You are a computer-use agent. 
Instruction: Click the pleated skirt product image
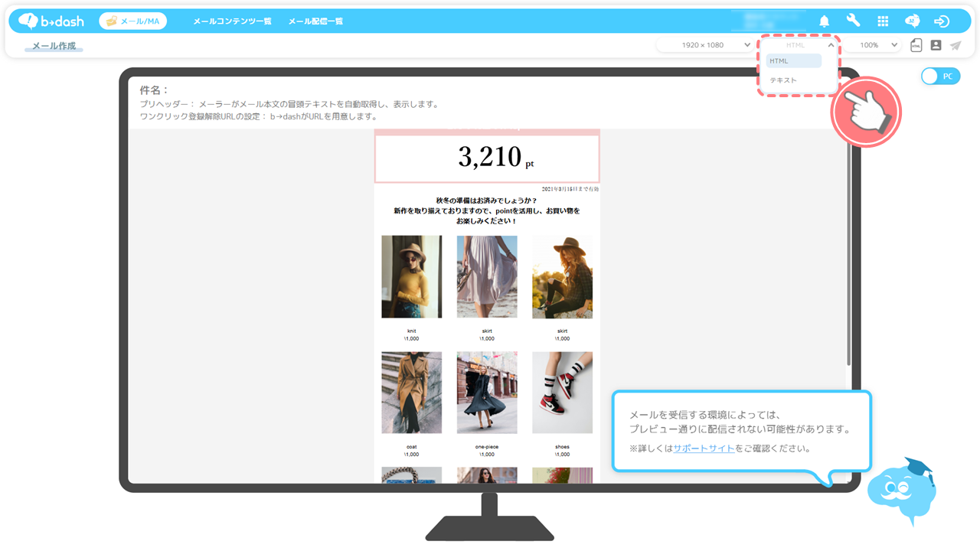tap(487, 276)
